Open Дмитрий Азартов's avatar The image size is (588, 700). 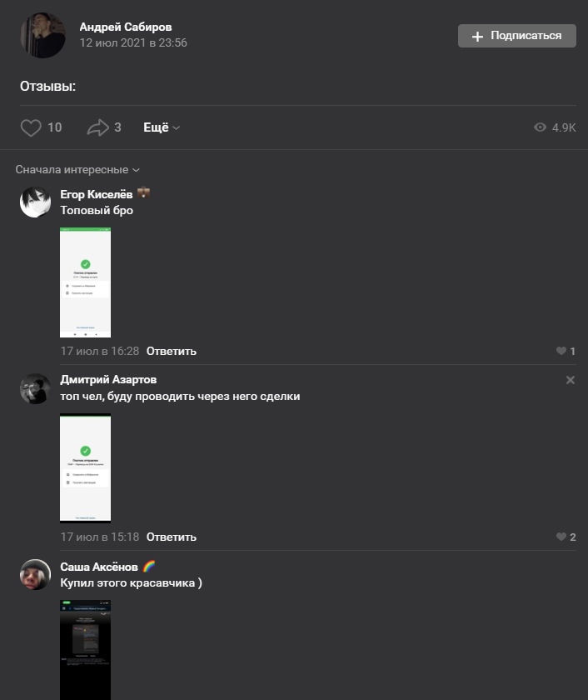(x=35, y=389)
